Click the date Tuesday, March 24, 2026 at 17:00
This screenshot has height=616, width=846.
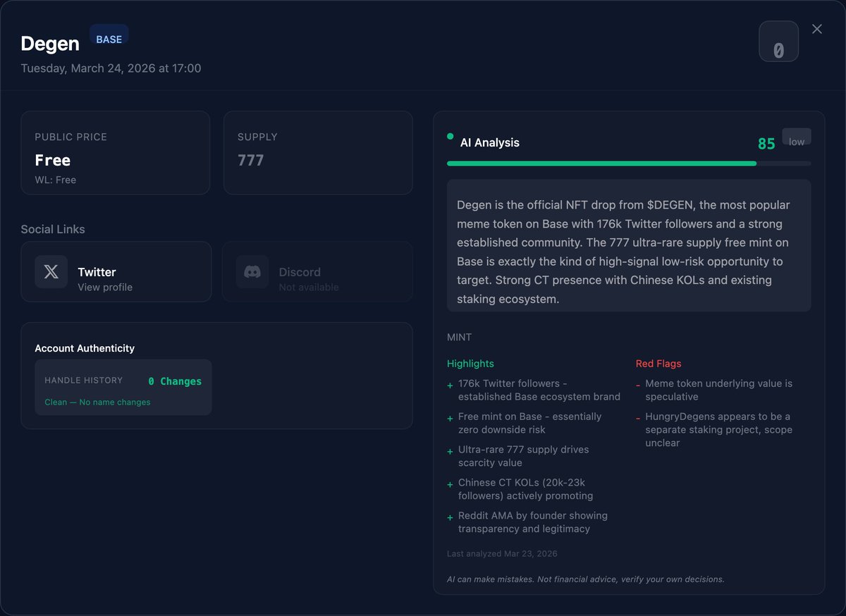point(111,68)
